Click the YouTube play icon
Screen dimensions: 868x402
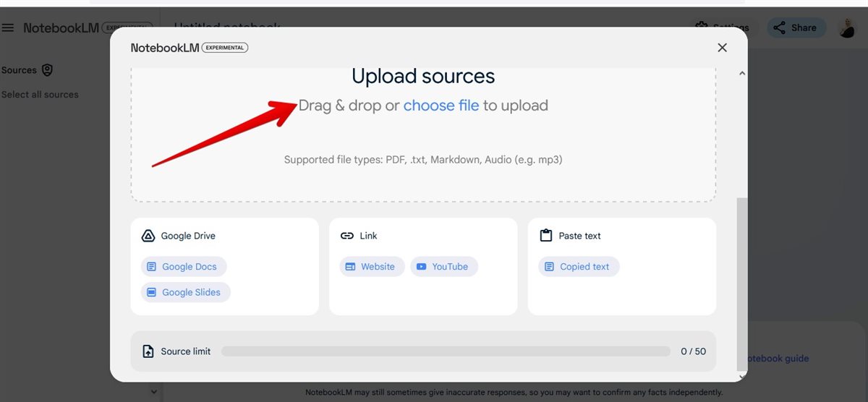click(x=422, y=267)
